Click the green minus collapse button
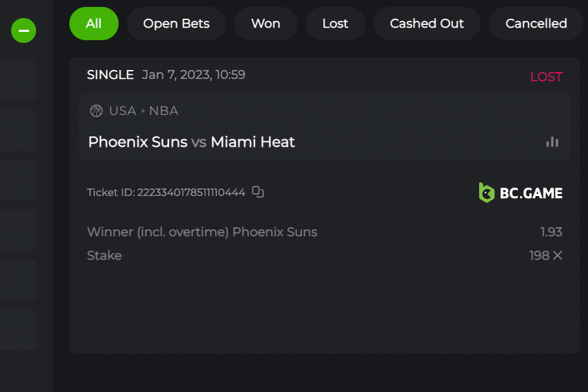The height and width of the screenshot is (392, 588). click(x=24, y=30)
